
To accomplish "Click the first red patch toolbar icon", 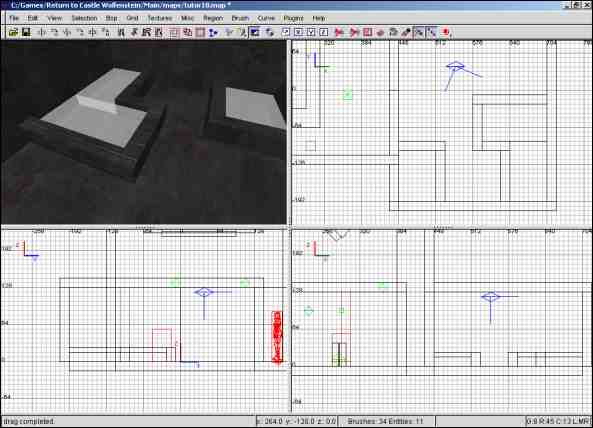I will coord(339,33).
